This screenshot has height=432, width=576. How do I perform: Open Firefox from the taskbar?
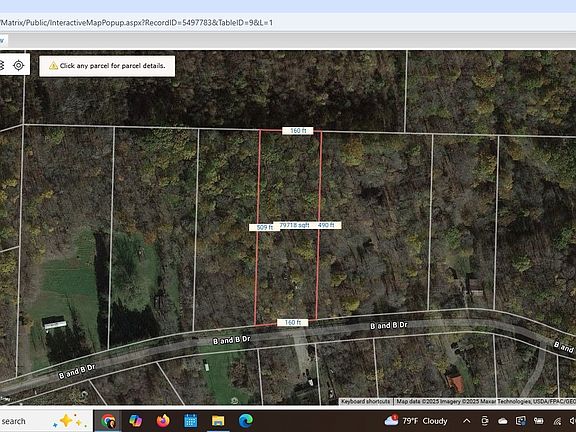[163, 421]
